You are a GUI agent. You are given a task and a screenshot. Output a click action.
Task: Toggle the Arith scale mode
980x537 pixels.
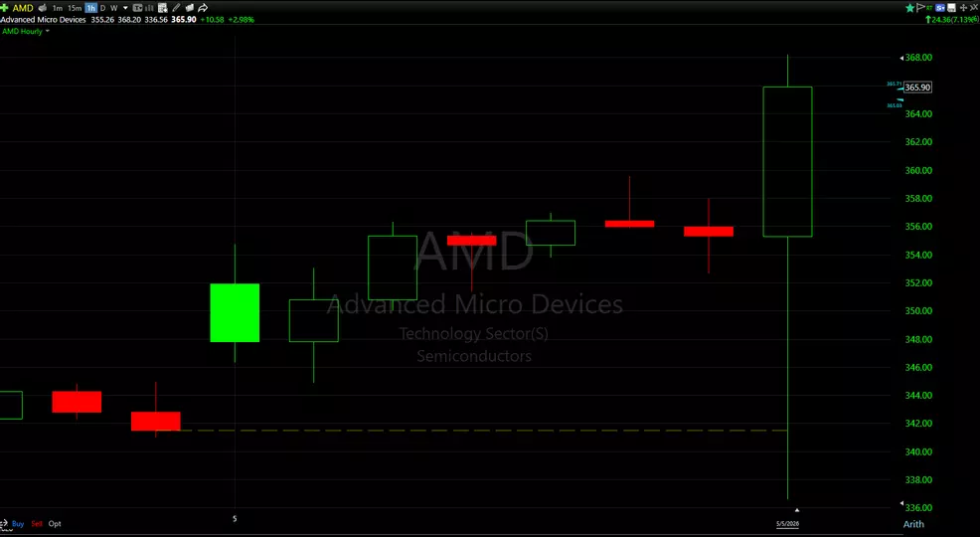(x=913, y=524)
